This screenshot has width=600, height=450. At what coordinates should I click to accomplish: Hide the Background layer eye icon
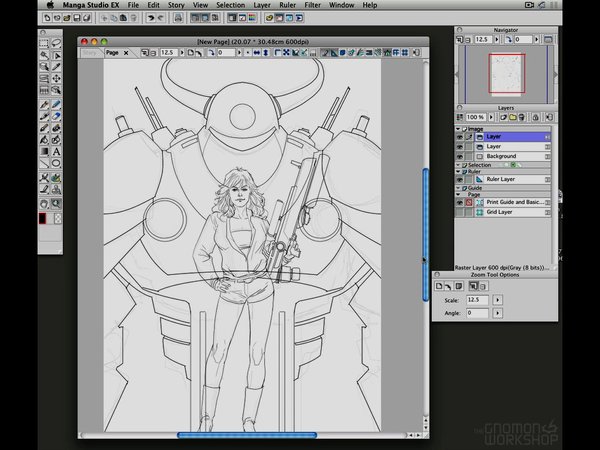(460, 157)
